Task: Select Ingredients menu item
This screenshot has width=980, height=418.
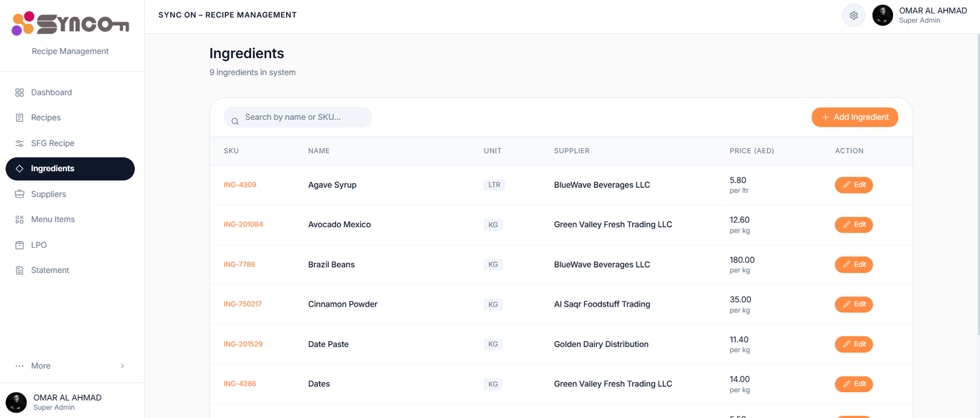Action: click(70, 169)
